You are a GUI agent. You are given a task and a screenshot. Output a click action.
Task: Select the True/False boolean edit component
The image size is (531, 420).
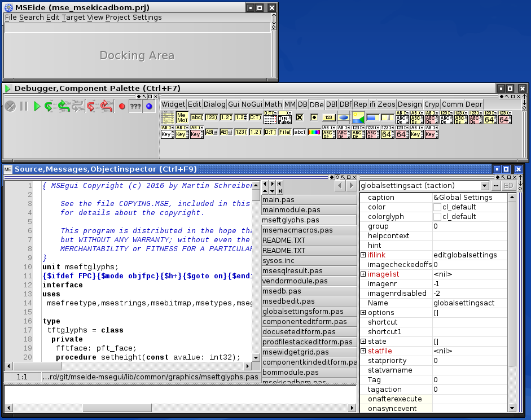coord(284,118)
